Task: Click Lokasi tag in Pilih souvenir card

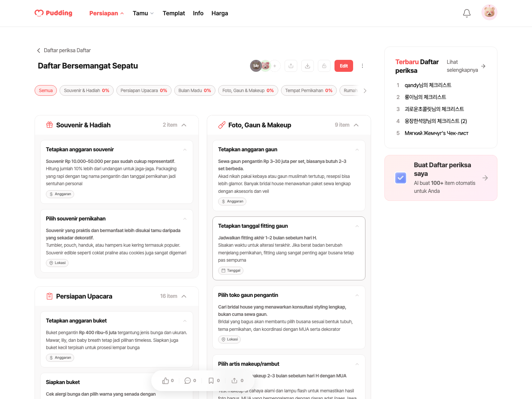Action: click(57, 263)
